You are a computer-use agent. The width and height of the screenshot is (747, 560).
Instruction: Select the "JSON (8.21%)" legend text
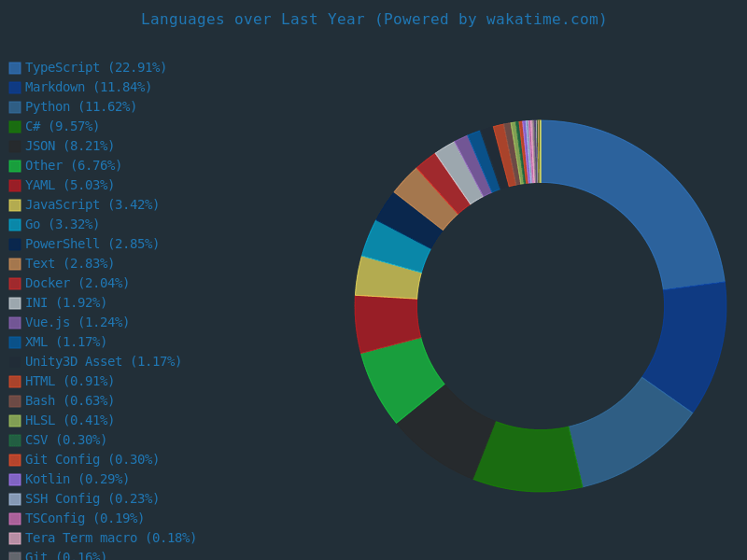click(x=69, y=147)
